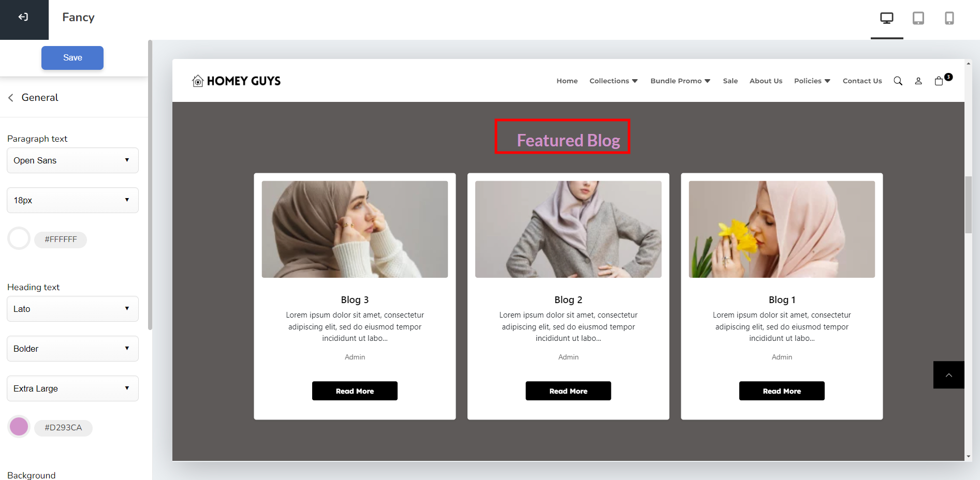Image resolution: width=980 pixels, height=480 pixels.
Task: Switch to desktop preview icon
Action: pos(887,18)
